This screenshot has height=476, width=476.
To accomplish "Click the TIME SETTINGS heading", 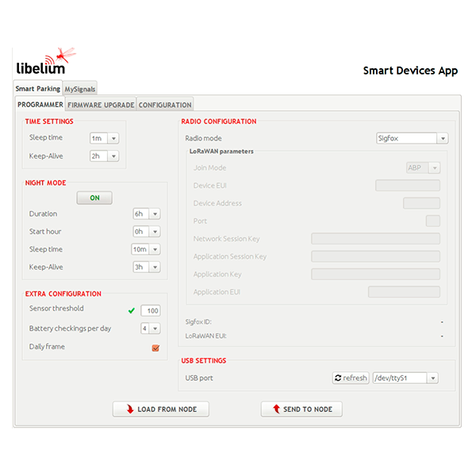I will tap(49, 121).
